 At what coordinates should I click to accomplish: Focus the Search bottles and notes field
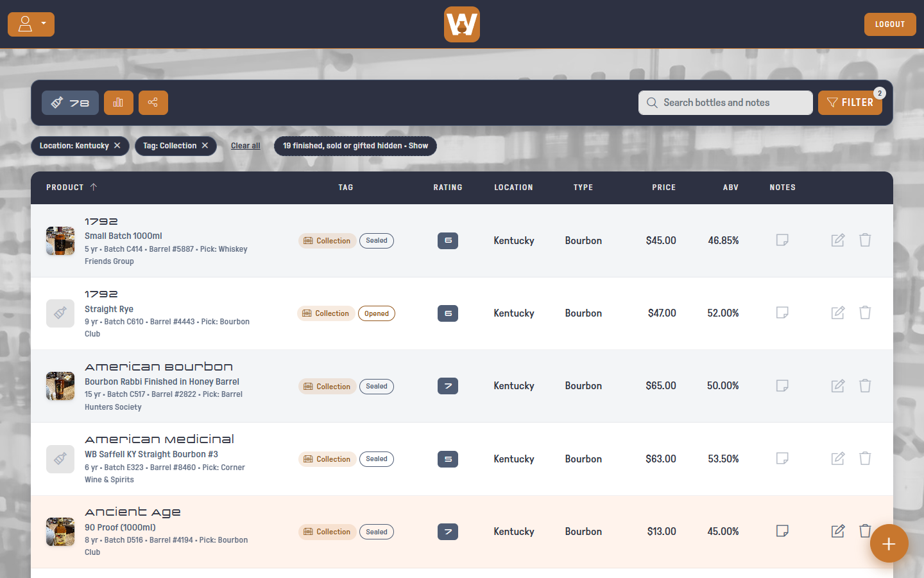(726, 103)
